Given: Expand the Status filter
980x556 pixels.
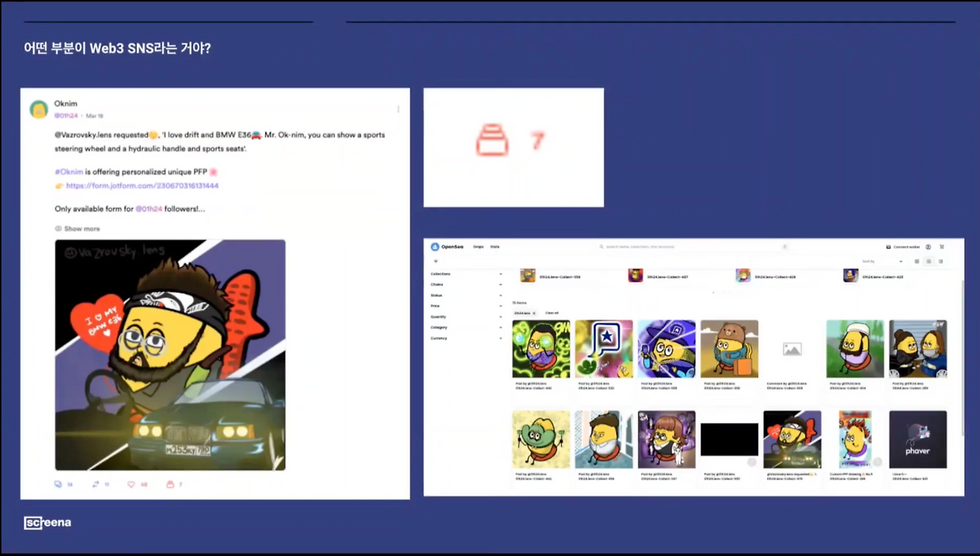Looking at the screenshot, I should click(466, 295).
